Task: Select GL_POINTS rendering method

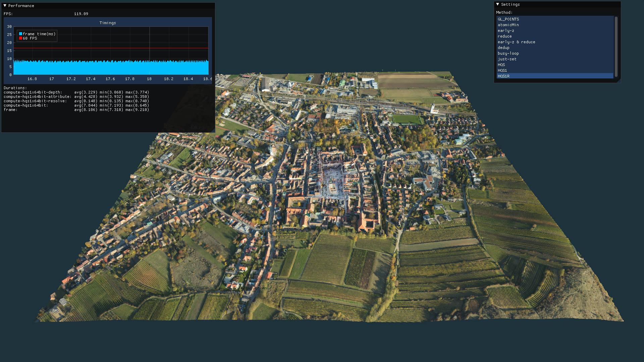Action: 508,19
